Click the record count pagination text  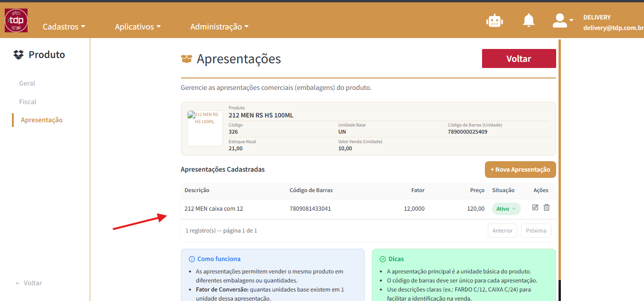[x=221, y=231]
